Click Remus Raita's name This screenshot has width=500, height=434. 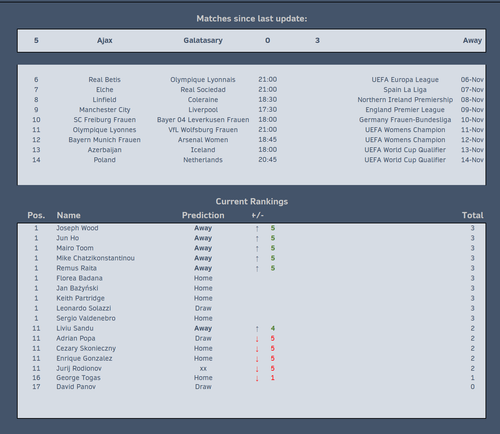coord(76,268)
